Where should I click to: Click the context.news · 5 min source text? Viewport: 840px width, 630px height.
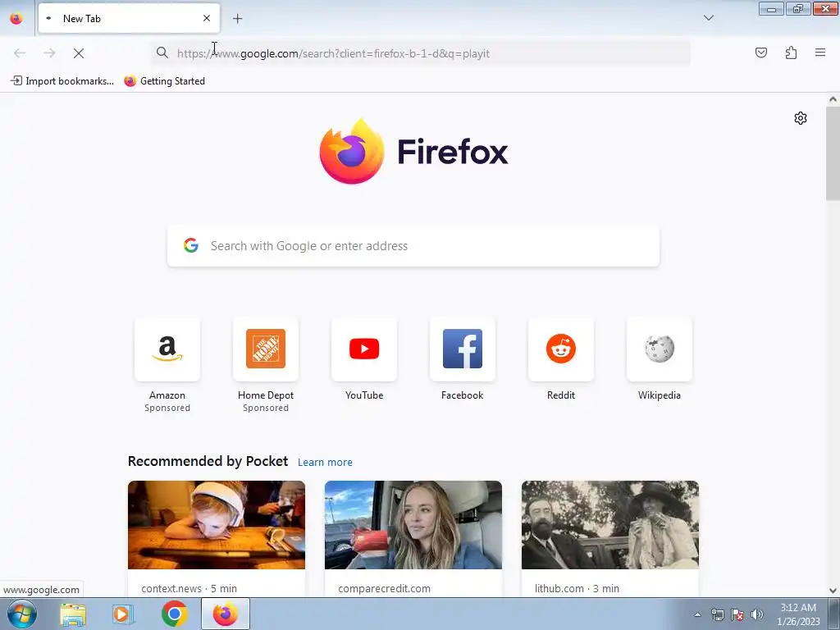point(189,588)
